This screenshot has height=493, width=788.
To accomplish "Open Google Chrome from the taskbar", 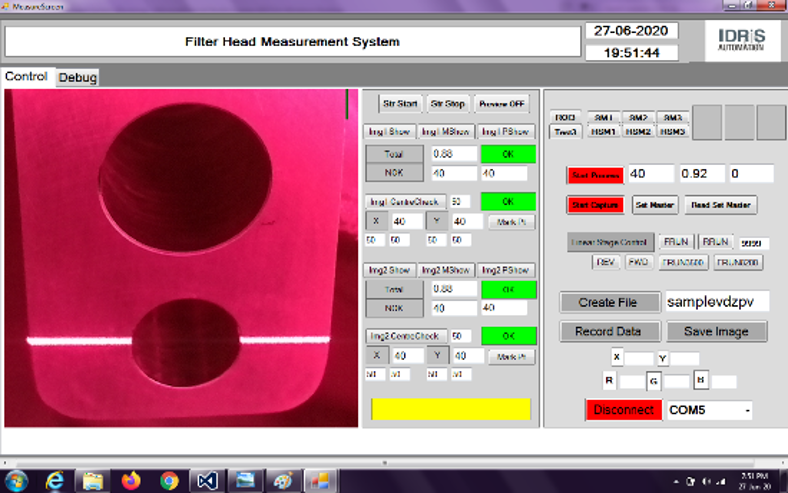I will point(169,481).
